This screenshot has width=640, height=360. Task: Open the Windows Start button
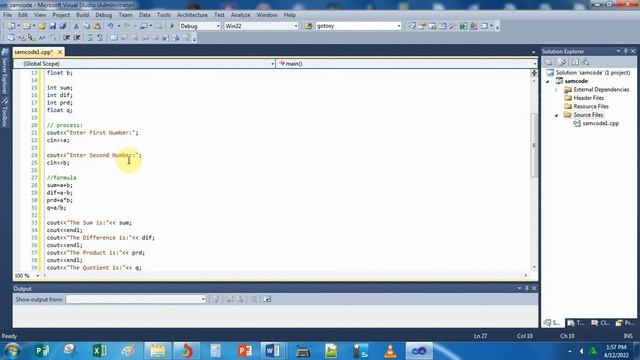12,351
